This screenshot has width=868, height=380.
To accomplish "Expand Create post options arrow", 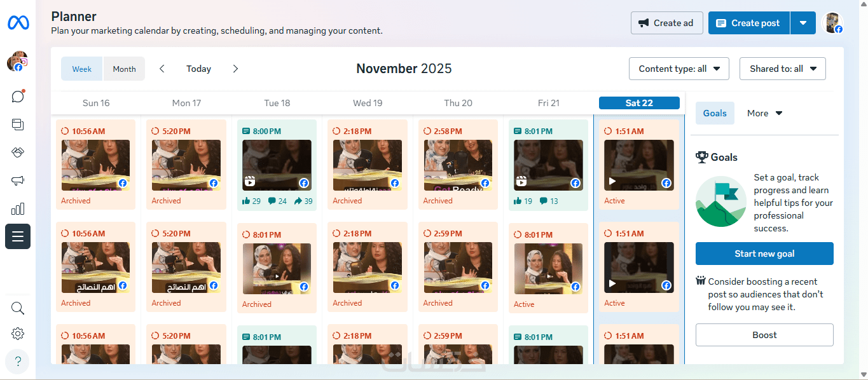I will coord(803,23).
